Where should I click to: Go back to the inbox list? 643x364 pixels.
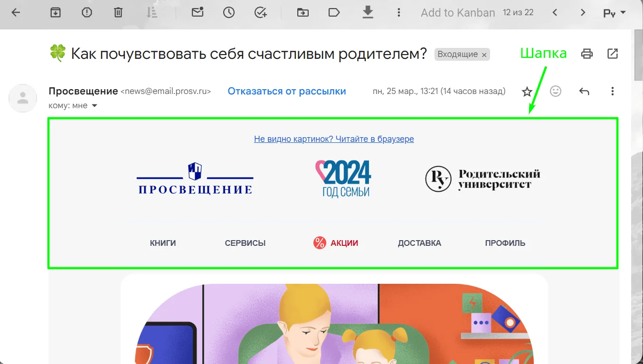tap(16, 13)
